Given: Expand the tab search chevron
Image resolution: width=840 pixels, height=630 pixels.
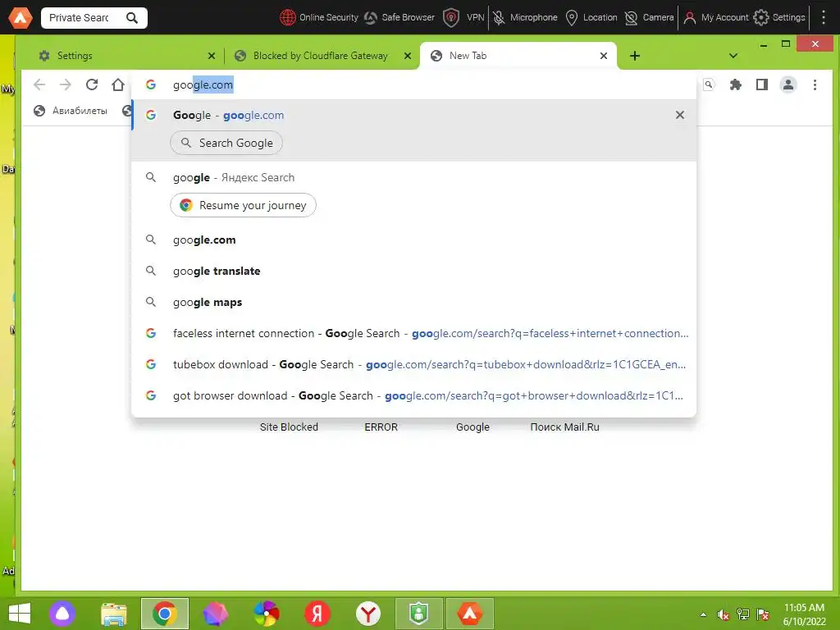Looking at the screenshot, I should click(733, 56).
